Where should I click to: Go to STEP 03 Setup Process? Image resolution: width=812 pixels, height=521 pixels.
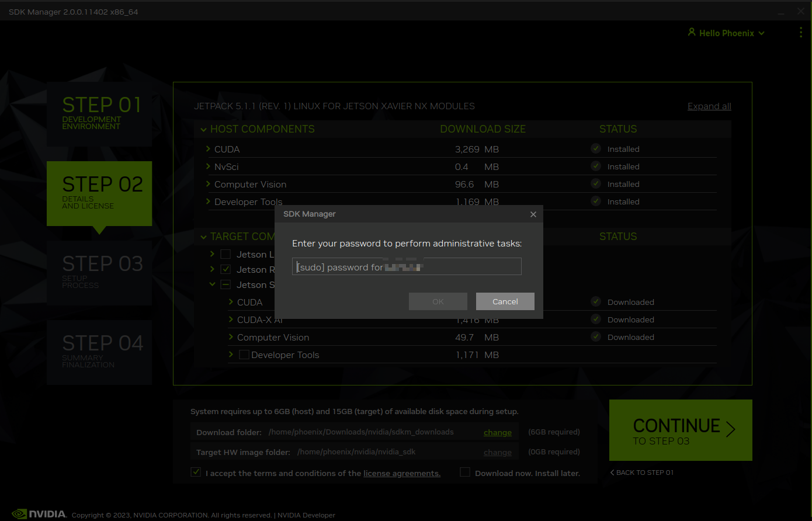pyautogui.click(x=99, y=273)
